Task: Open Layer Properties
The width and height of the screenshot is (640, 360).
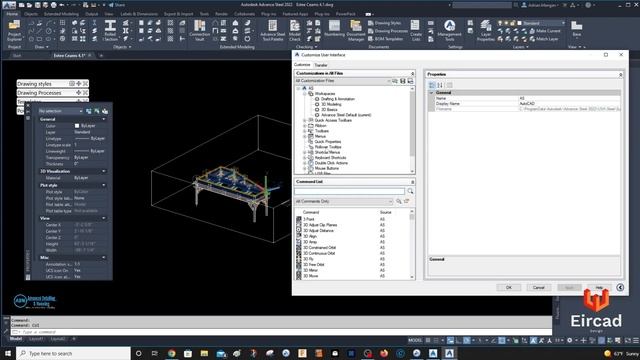Action: click(x=486, y=31)
